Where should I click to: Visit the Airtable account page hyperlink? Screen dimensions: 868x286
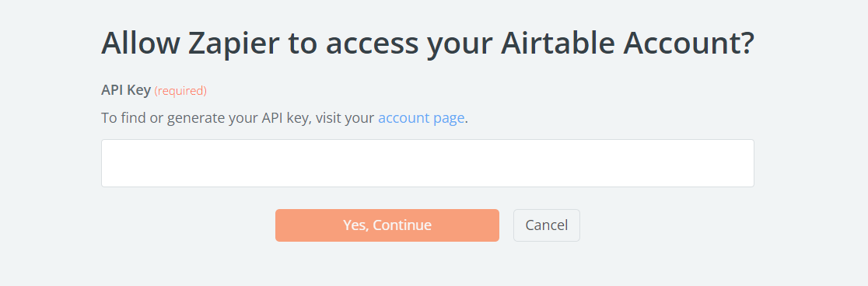tap(421, 118)
